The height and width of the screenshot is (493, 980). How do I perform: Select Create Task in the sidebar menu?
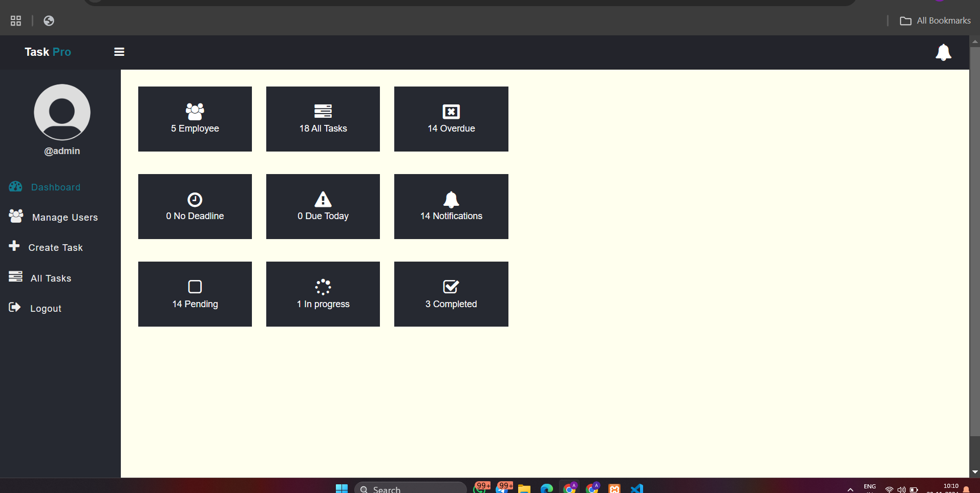pyautogui.click(x=55, y=247)
